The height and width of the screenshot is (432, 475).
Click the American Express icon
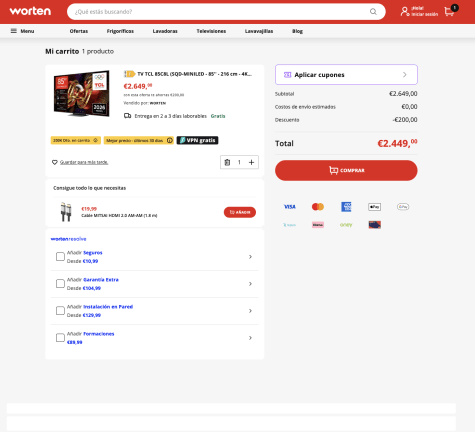tap(346, 207)
